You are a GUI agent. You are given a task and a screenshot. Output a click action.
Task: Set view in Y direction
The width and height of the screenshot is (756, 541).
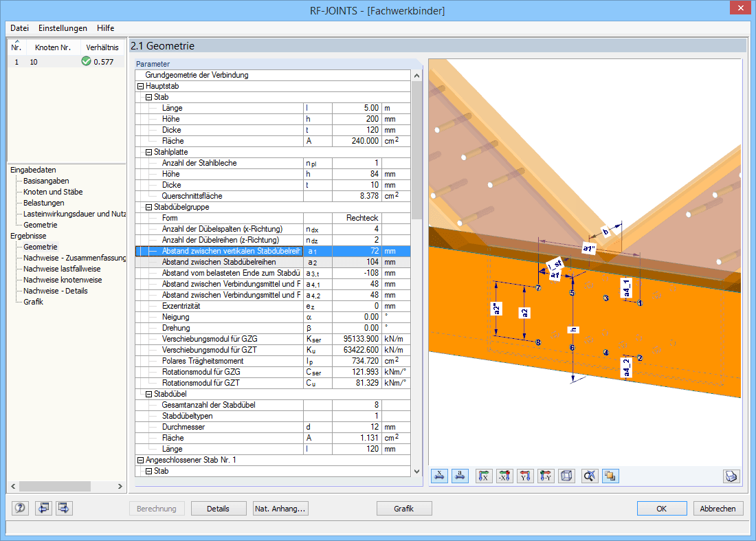tap(525, 476)
